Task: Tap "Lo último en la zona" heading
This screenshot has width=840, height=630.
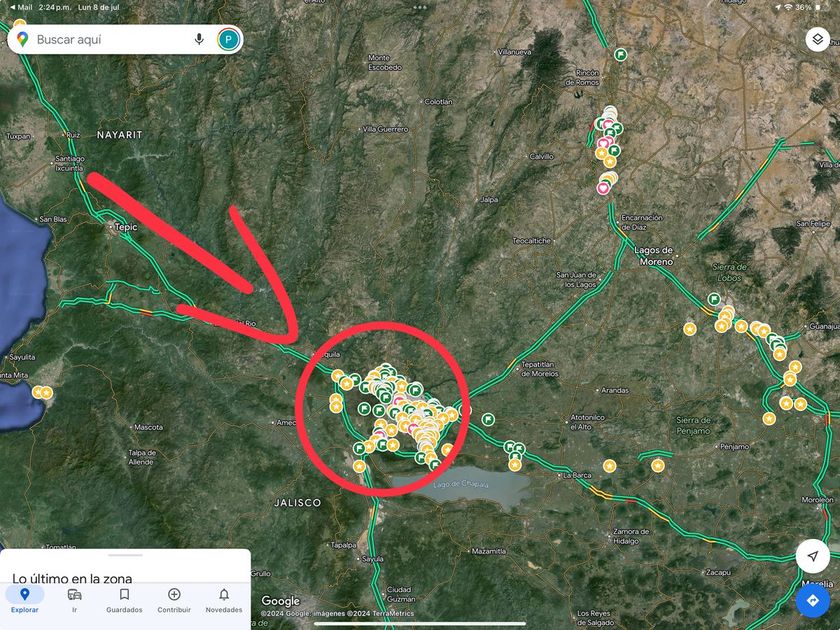Action: (x=72, y=578)
